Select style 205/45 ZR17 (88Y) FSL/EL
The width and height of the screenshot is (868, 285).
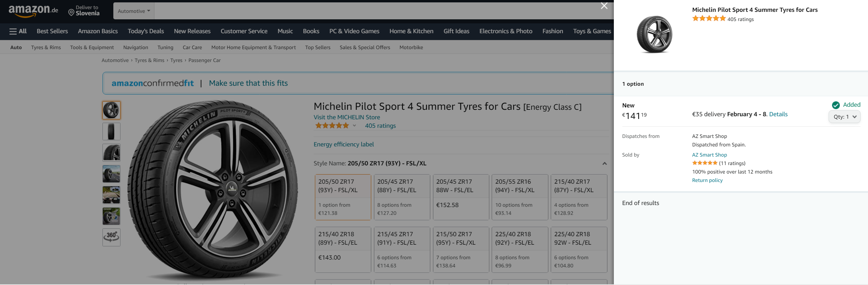coord(402,197)
